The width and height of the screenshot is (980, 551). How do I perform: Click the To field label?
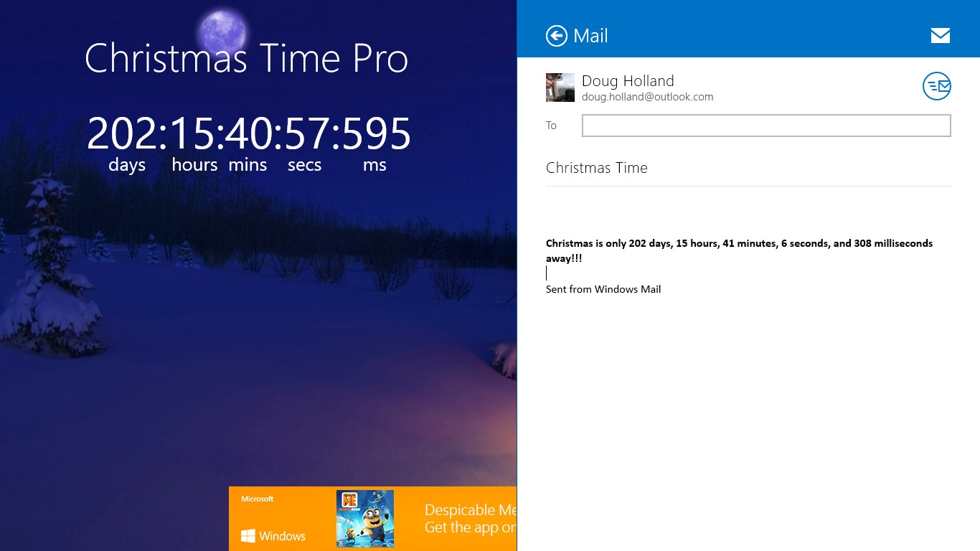[551, 126]
